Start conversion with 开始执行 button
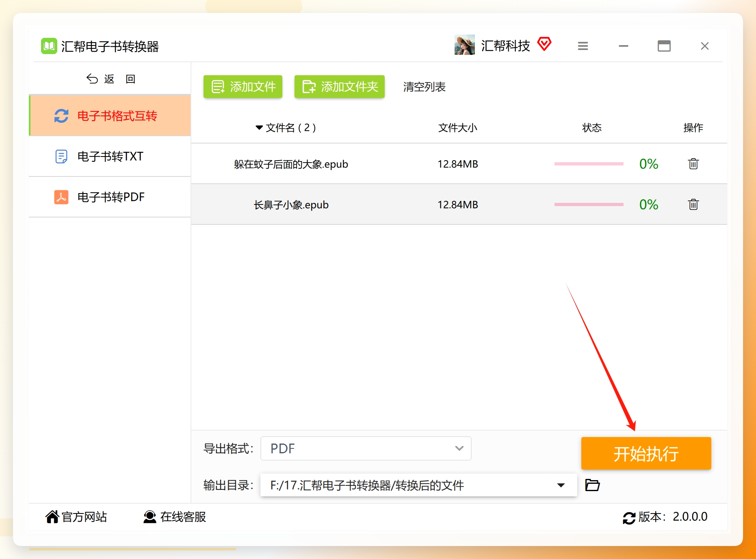Viewport: 756px width, 559px height. 646,453
